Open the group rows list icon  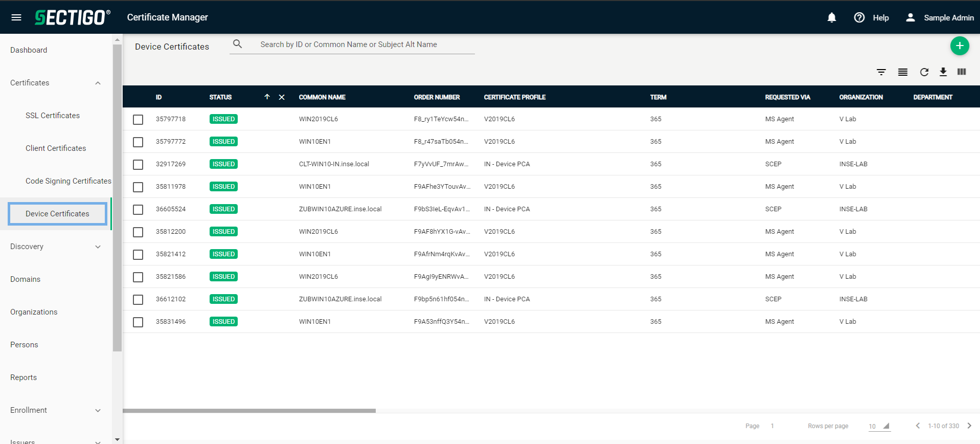(903, 72)
